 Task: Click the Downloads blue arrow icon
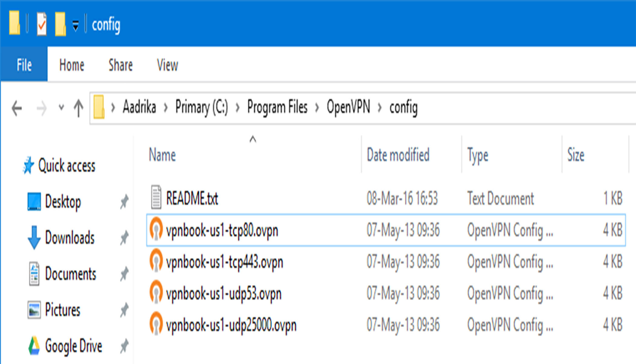34,238
